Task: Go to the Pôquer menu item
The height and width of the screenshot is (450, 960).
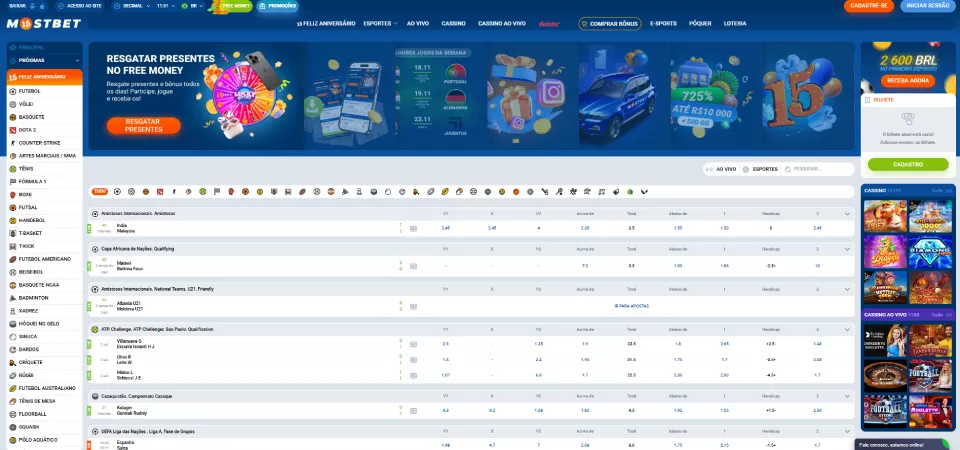Action: (700, 22)
